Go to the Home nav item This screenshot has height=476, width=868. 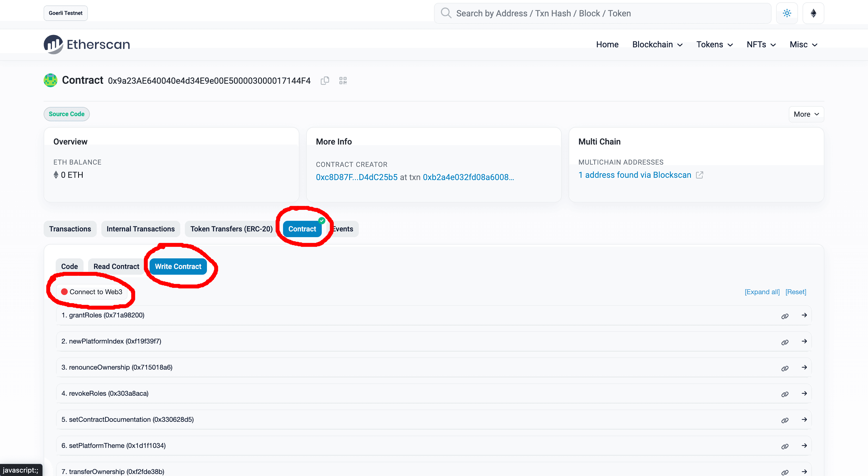pos(607,44)
